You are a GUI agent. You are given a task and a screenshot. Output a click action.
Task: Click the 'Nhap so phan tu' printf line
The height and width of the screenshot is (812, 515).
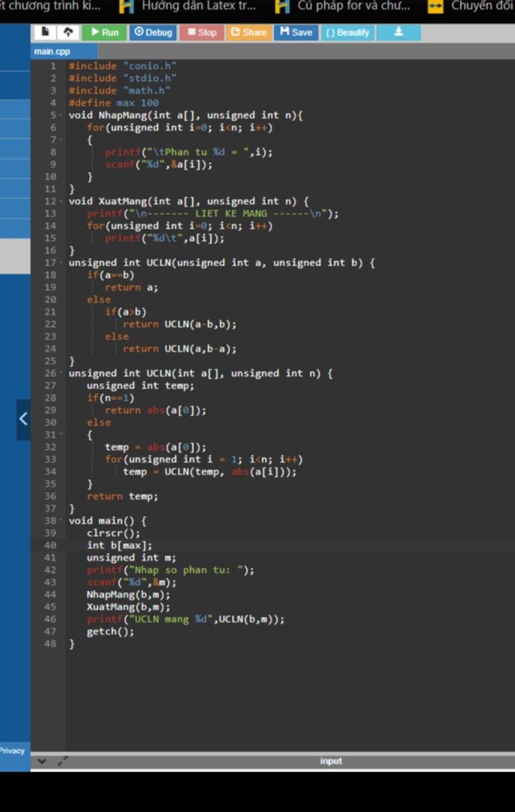tap(170, 570)
